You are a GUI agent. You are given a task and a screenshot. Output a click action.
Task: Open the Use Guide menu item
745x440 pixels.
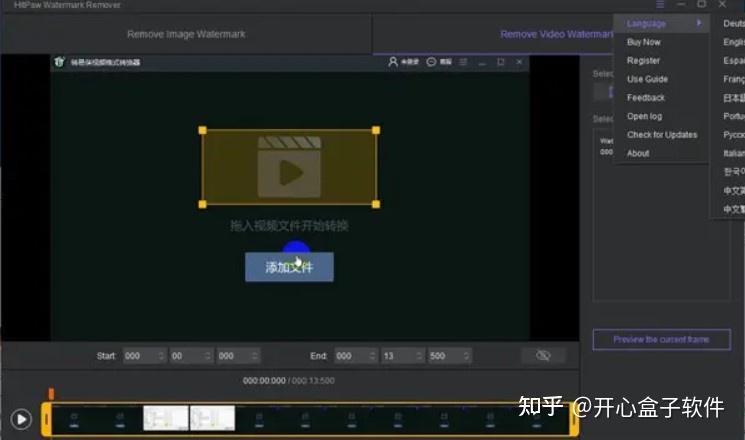pyautogui.click(x=647, y=79)
